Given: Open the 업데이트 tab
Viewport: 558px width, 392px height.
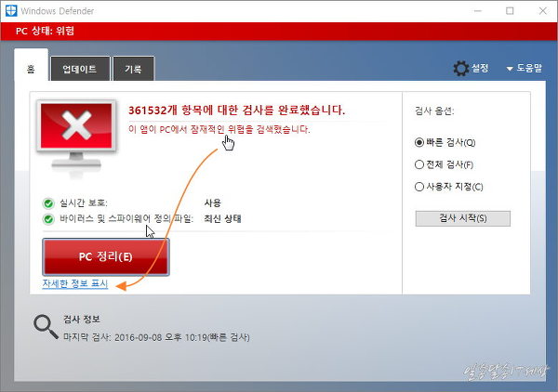Looking at the screenshot, I should click(x=79, y=70).
